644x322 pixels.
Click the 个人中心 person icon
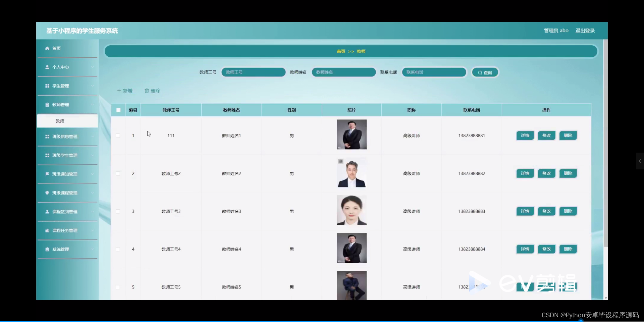(47, 67)
